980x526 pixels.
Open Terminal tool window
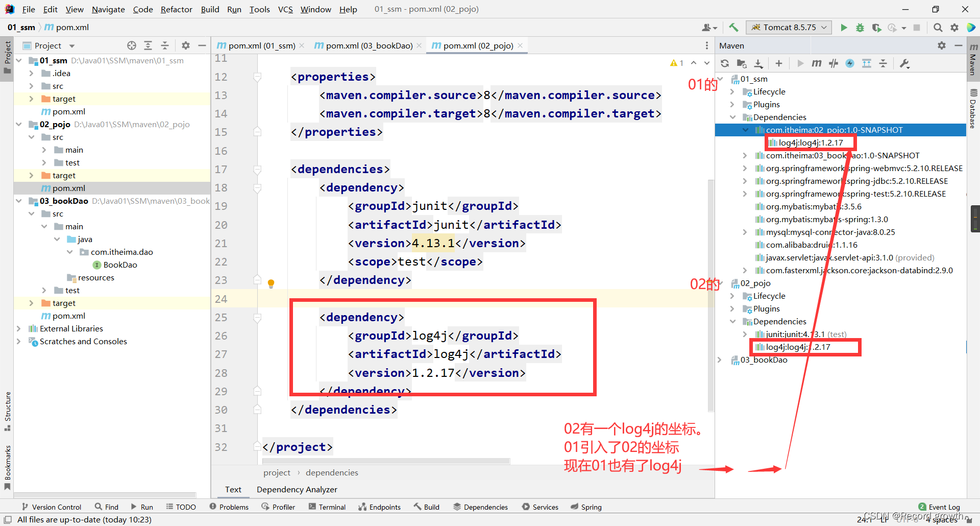point(327,507)
